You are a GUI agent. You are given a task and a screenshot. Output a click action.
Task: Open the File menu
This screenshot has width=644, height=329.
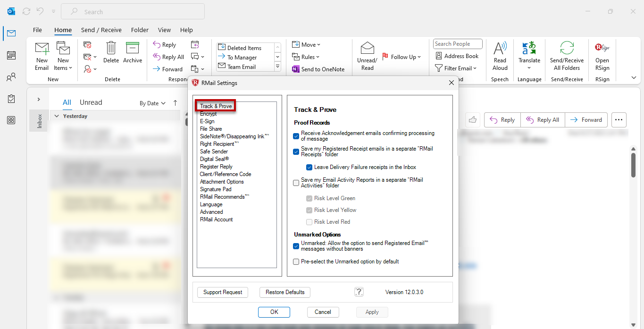click(37, 30)
